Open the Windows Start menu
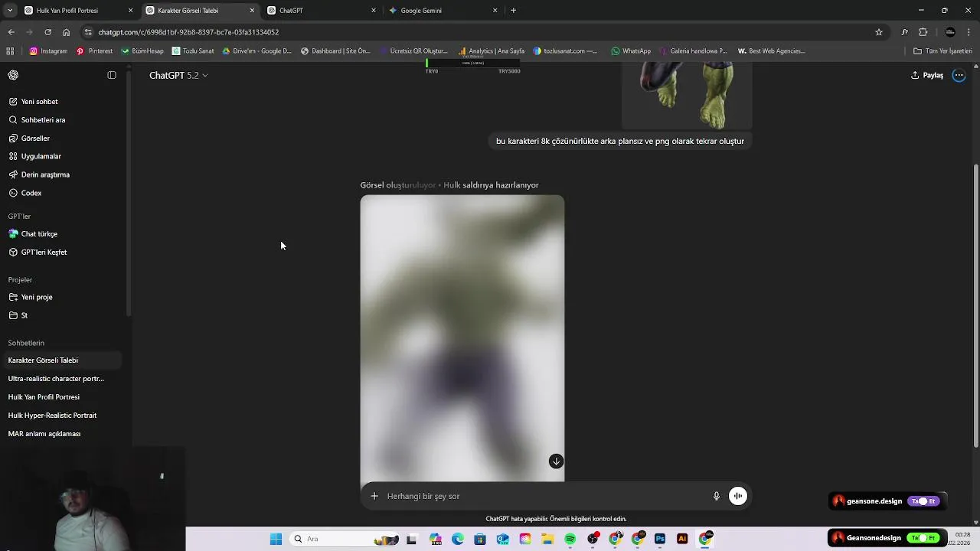 (276, 539)
